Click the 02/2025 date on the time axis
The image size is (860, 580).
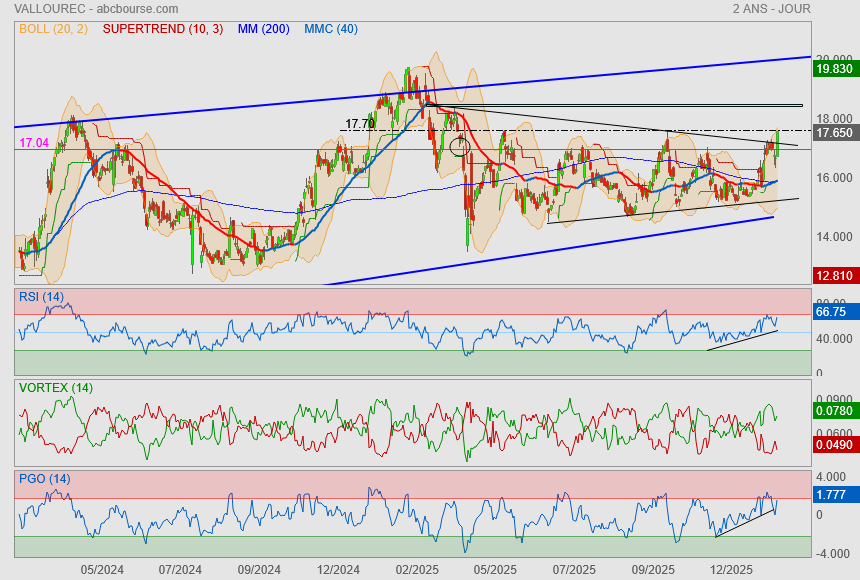pyautogui.click(x=415, y=570)
